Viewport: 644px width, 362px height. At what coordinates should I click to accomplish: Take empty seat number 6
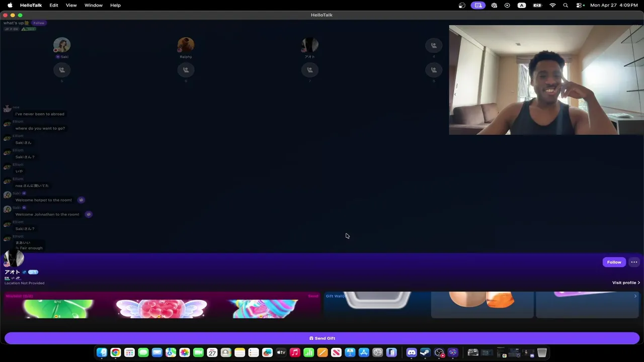tap(186, 70)
